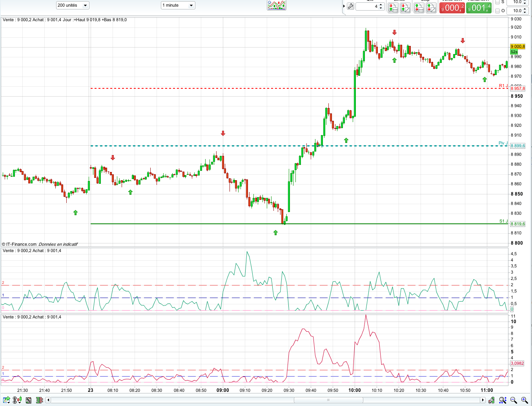Click the date label 23 on time axis
532x406 pixels.
(x=91, y=390)
